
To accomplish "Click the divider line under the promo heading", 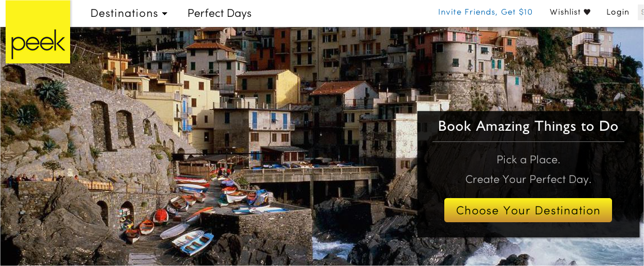I will 528,141.
